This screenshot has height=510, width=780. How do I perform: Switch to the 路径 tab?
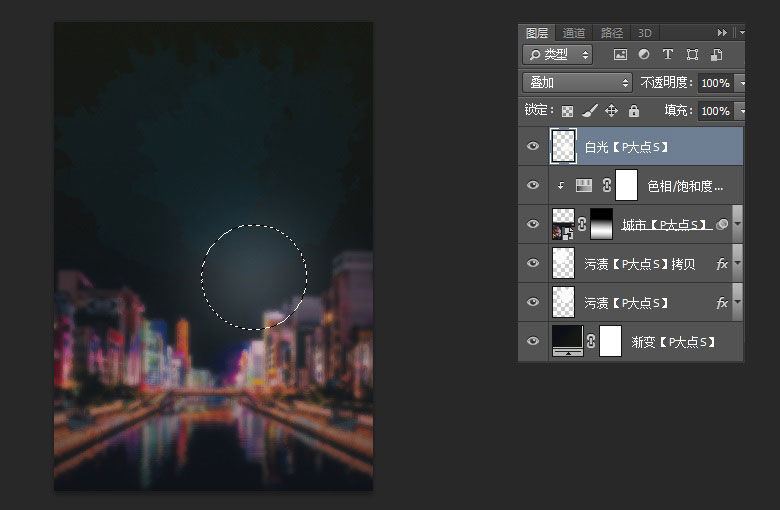coord(610,33)
